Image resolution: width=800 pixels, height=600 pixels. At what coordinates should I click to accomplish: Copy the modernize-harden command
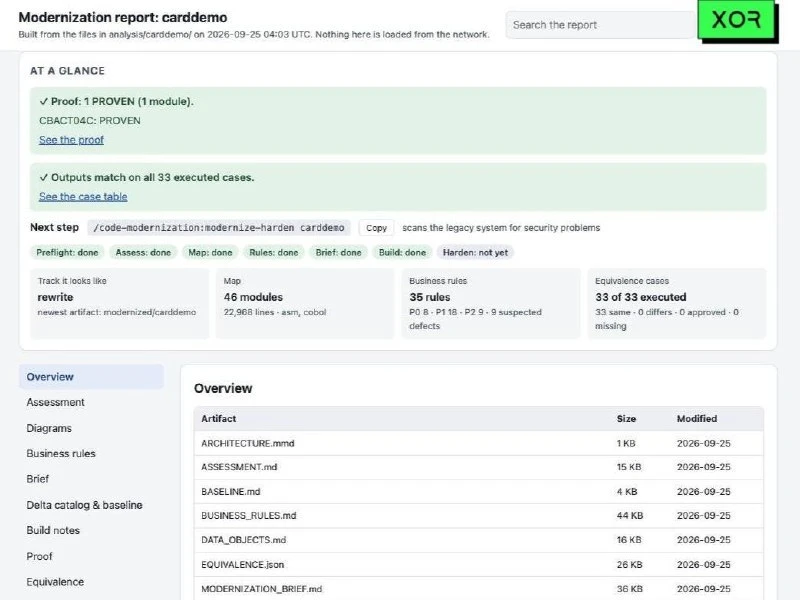pos(376,228)
